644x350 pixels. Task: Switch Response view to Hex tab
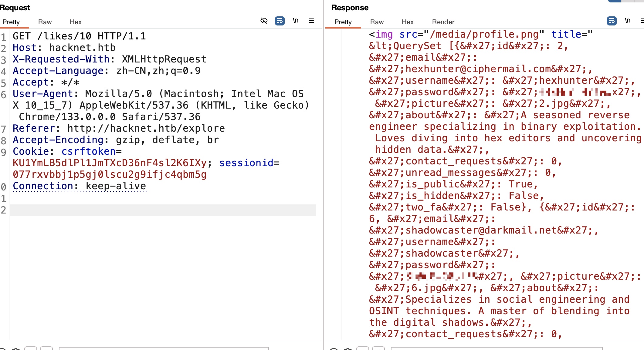[x=408, y=22]
